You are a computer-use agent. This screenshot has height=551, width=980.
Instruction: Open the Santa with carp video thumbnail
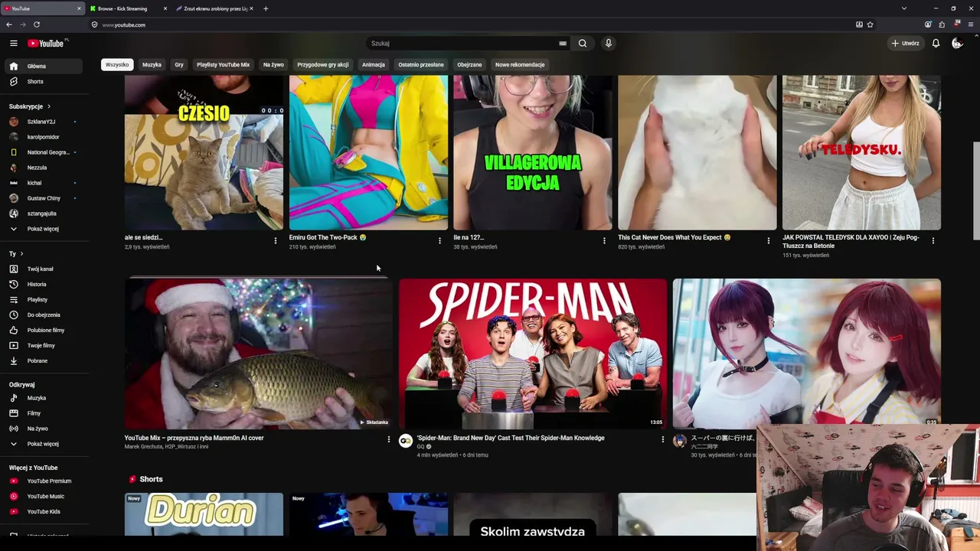tap(259, 354)
